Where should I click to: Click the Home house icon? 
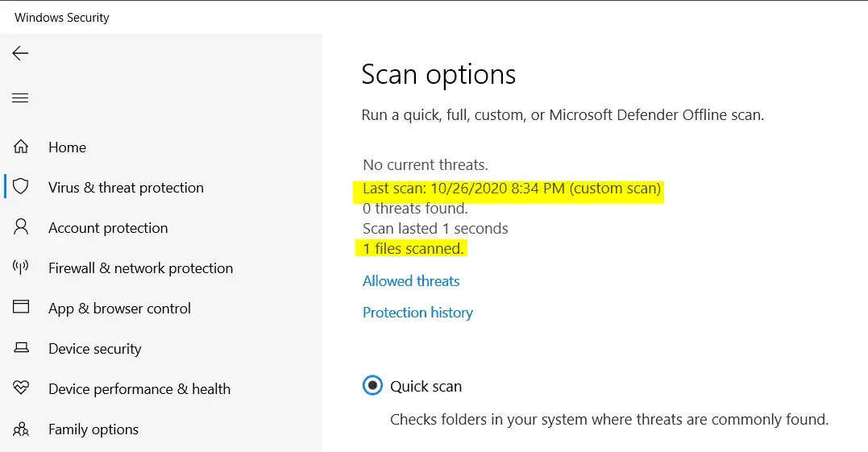[x=21, y=147]
